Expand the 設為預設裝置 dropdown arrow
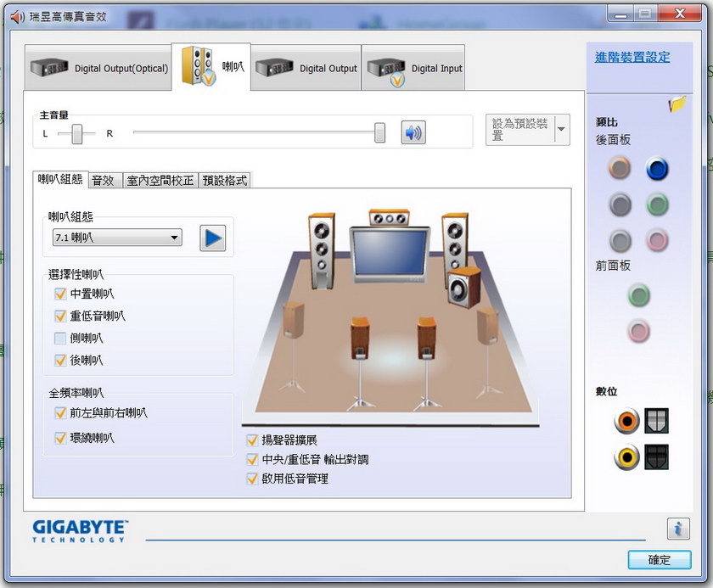Viewport: 713px width, 588px height. [562, 130]
